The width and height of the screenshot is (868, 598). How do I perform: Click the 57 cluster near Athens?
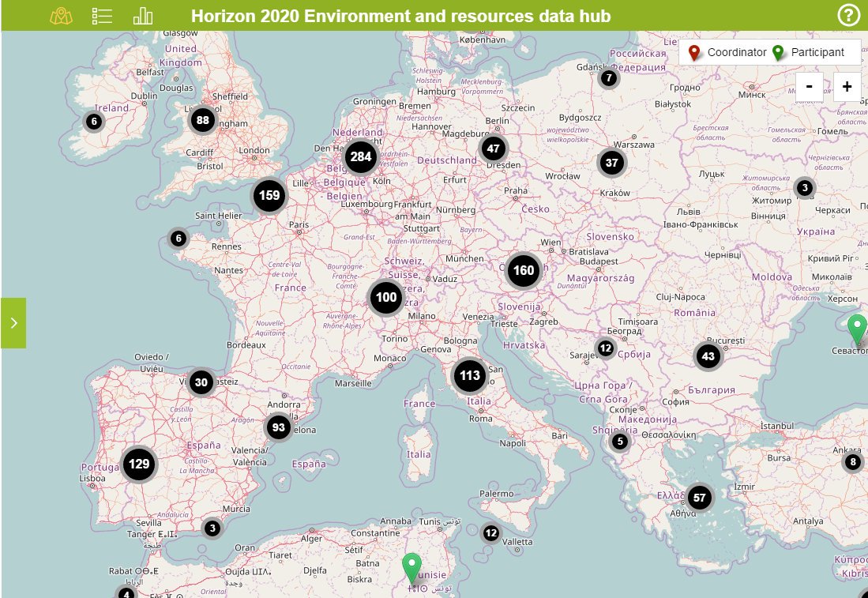[x=698, y=498]
